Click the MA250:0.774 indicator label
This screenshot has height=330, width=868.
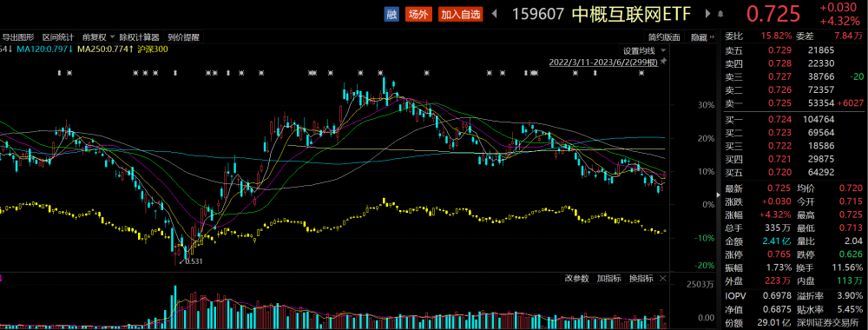pos(105,49)
